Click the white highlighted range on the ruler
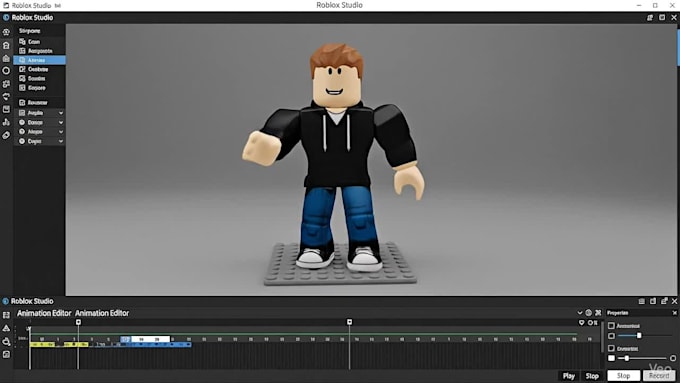This screenshot has height=383, width=680. click(x=151, y=339)
